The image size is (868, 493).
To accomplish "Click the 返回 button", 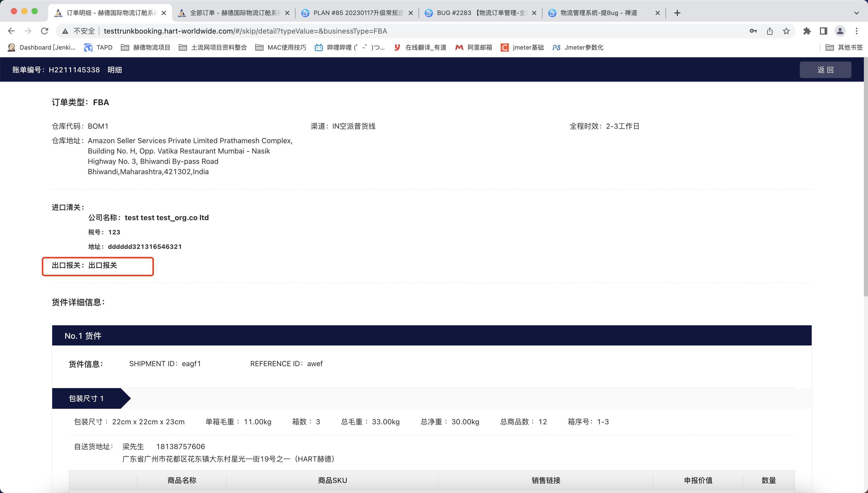I will (x=825, y=70).
